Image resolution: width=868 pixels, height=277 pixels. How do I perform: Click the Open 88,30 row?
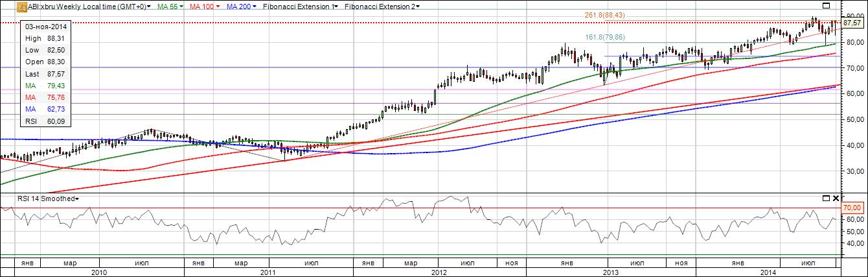click(x=45, y=62)
